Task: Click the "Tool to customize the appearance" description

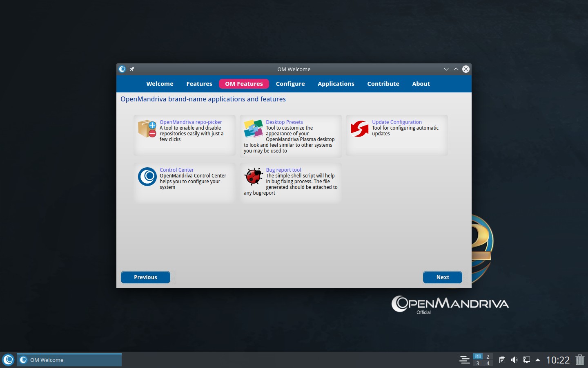Action: click(x=289, y=139)
